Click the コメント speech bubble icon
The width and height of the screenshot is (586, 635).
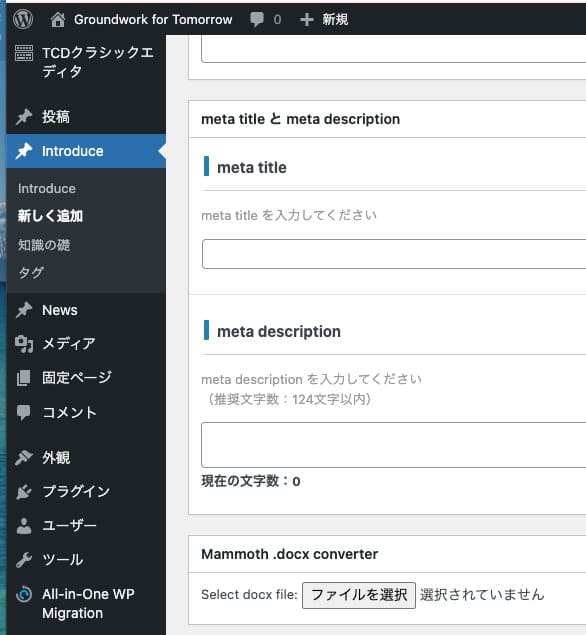pyautogui.click(x=24, y=412)
